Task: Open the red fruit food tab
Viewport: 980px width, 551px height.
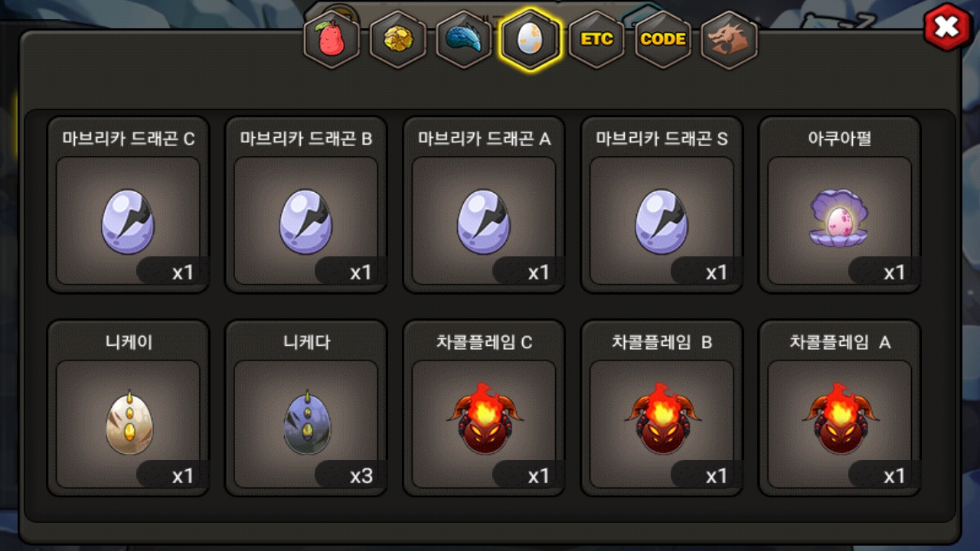Action: click(332, 39)
